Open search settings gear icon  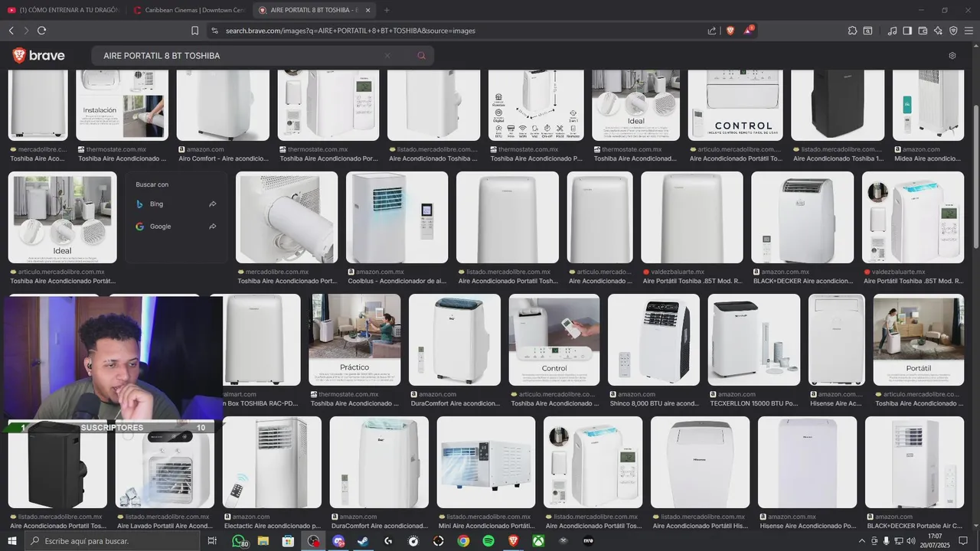(952, 56)
